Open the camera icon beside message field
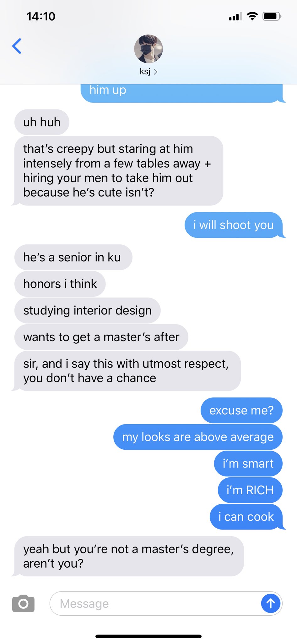This screenshot has width=297, height=644. tap(23, 603)
